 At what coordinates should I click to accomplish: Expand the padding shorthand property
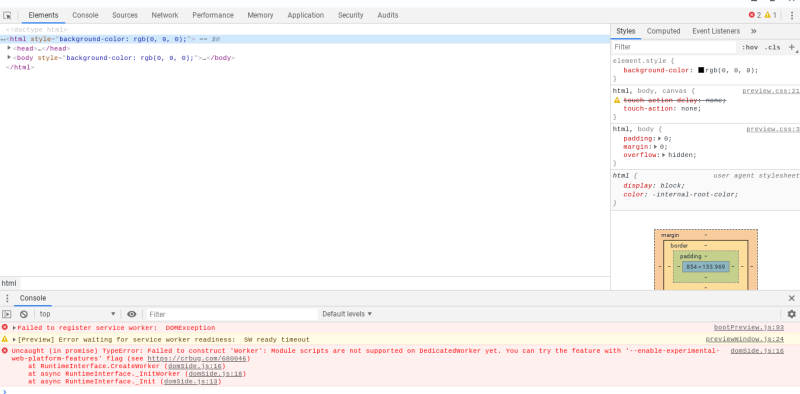coord(660,138)
